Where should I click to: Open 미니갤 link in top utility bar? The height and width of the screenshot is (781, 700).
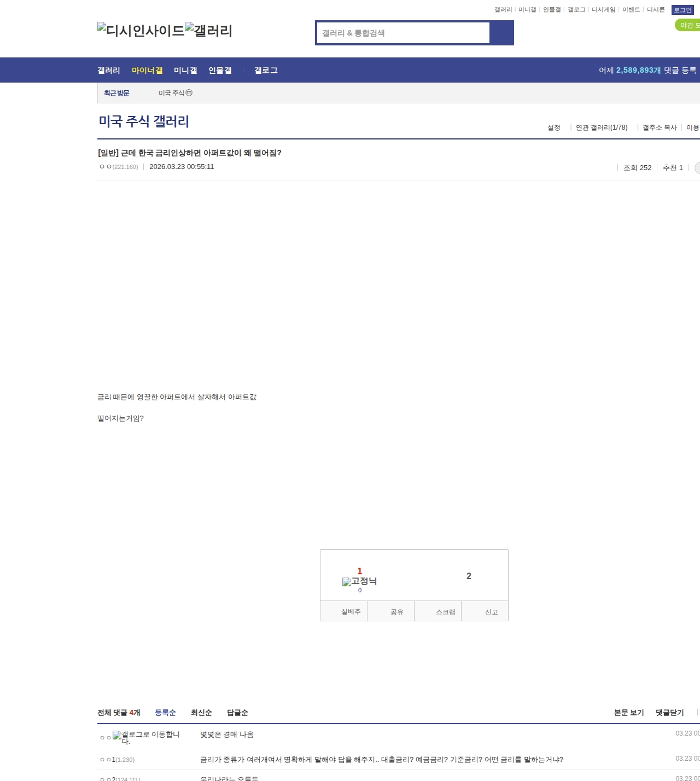(x=527, y=10)
